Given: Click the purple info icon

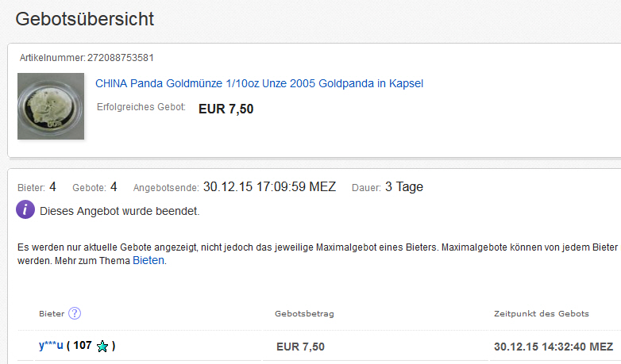Looking at the screenshot, I should [25, 211].
